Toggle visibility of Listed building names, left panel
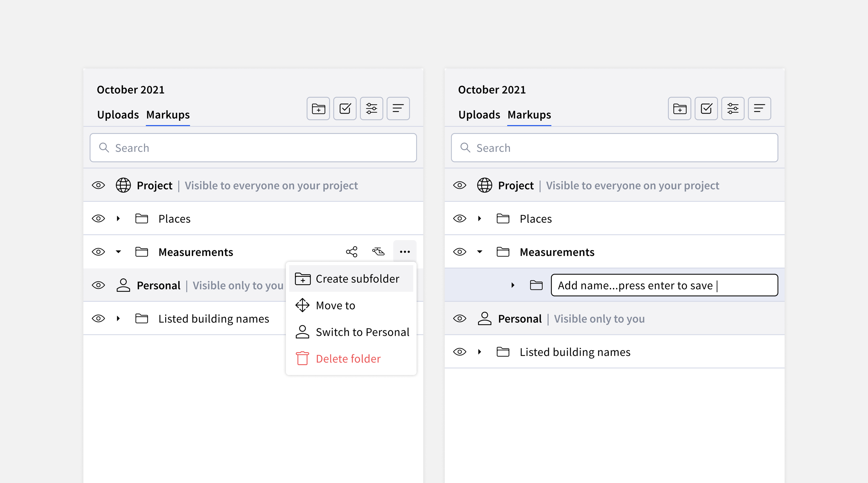Viewport: 868px width, 483px height. [98, 319]
